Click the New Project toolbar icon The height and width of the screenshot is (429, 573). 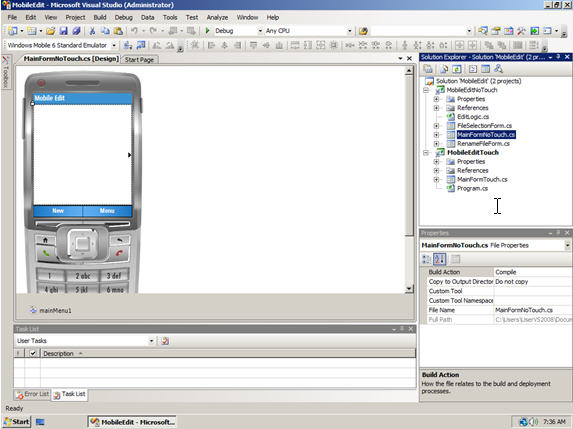pos(12,31)
